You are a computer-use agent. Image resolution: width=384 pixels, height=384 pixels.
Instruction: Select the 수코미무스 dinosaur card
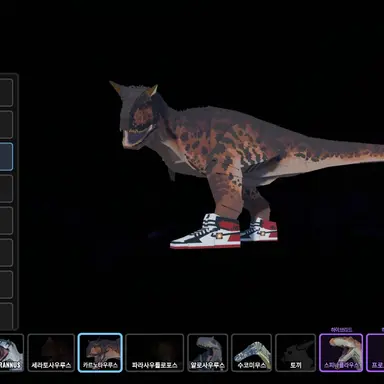[252, 353]
